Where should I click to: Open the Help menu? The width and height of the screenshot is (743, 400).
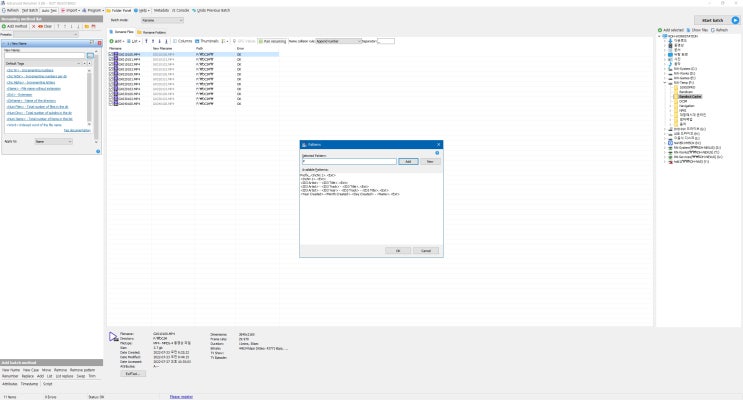click(142, 10)
